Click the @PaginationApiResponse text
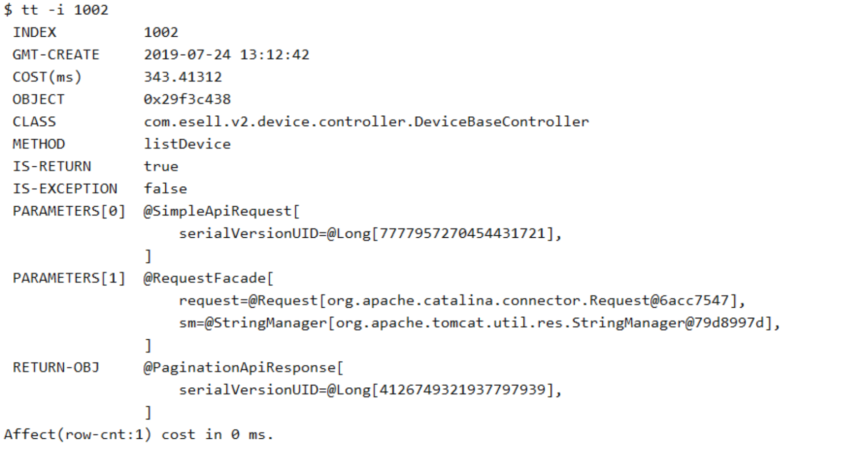 [x=243, y=367]
